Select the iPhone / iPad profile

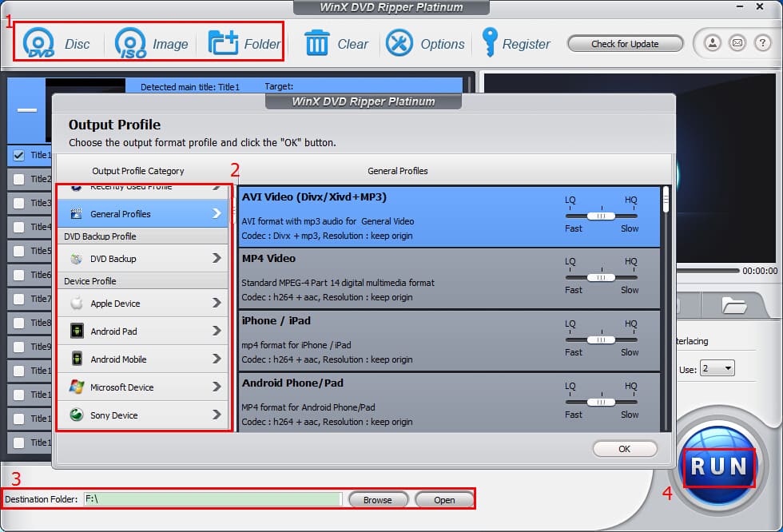click(x=449, y=341)
